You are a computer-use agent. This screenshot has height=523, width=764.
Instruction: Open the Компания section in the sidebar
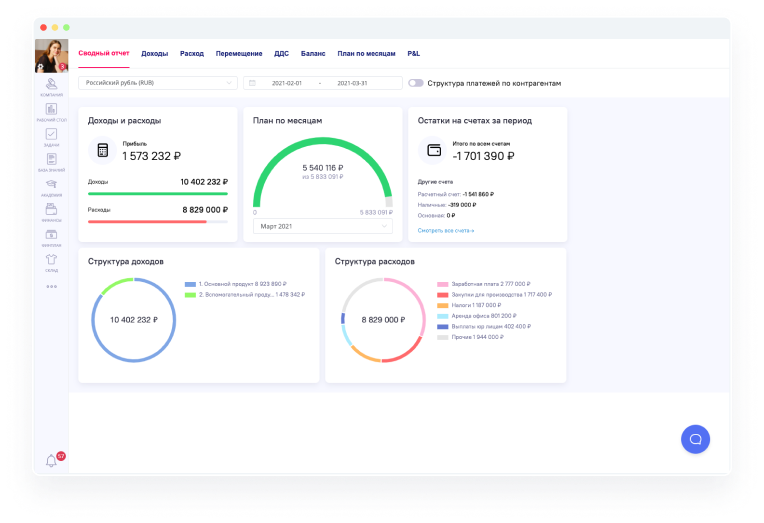(51, 87)
